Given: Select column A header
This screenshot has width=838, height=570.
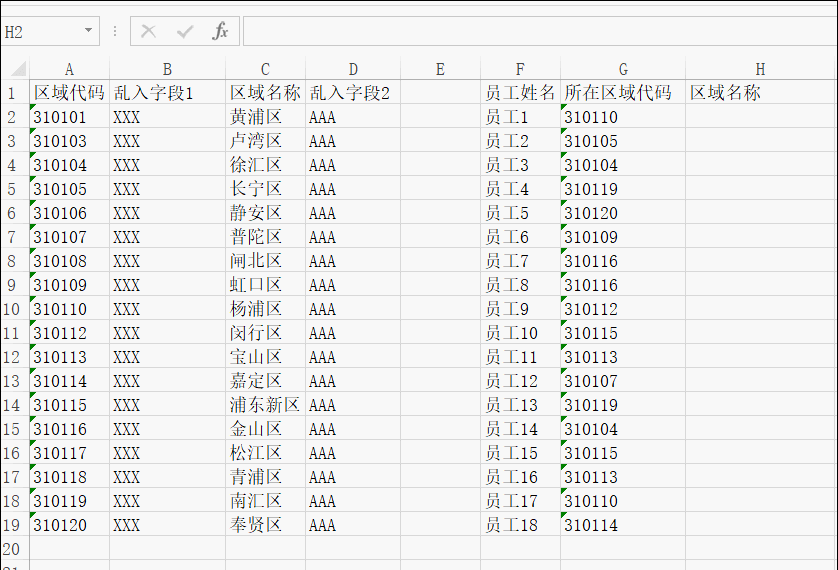Looking at the screenshot, I should tap(69, 69).
